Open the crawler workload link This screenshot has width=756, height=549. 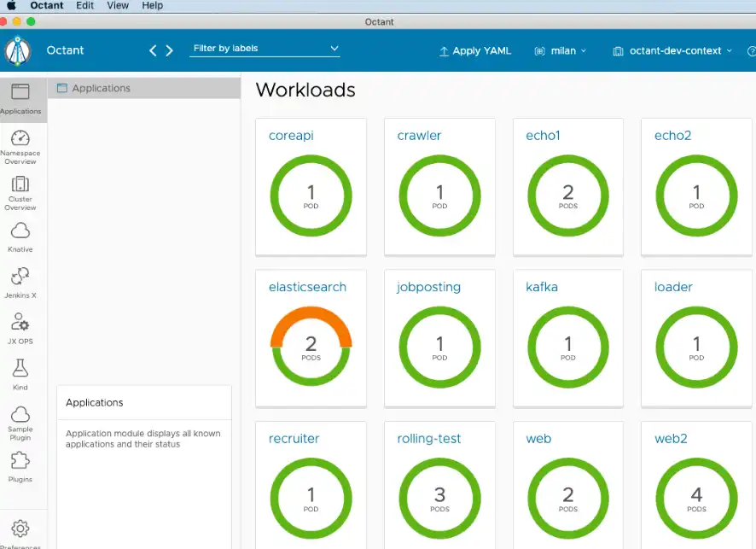point(419,136)
